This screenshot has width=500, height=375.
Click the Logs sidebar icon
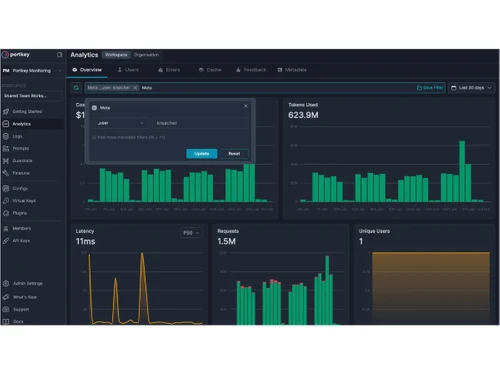tap(6, 136)
